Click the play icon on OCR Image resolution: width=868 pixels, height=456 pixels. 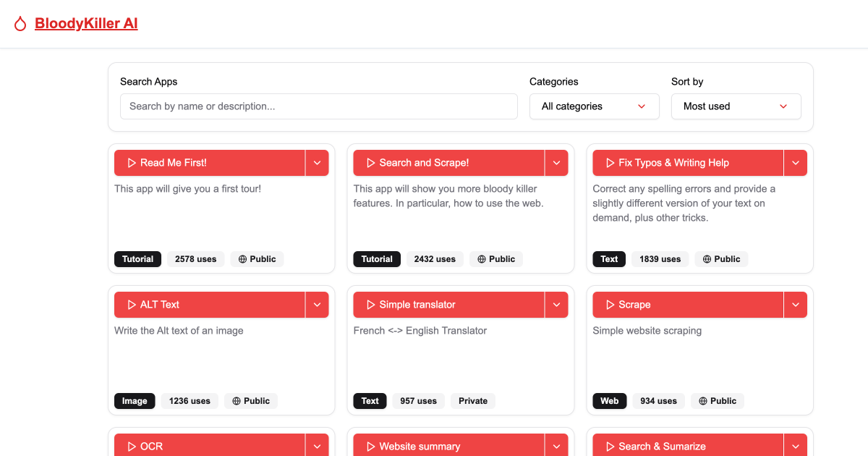tap(132, 447)
